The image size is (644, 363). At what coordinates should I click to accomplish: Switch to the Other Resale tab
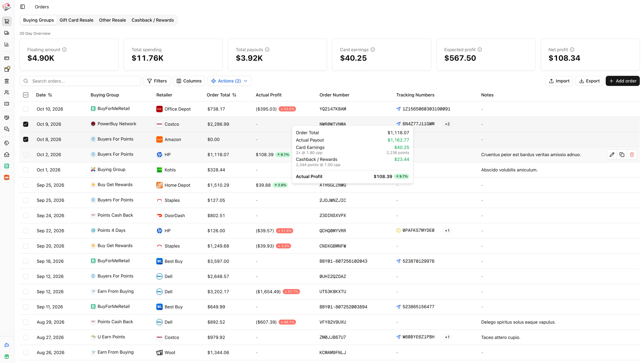pyautogui.click(x=112, y=20)
